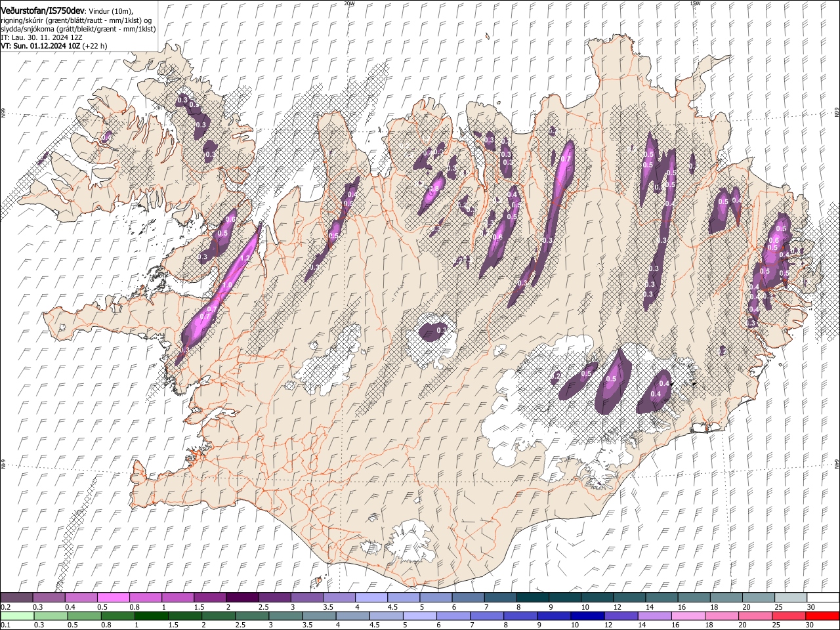
Task: Select rain scale swatch between 14 and 16
Action: coord(654,616)
